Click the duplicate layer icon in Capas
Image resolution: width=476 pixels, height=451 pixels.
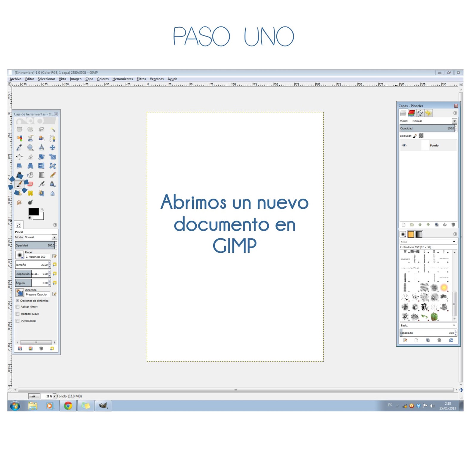click(436, 225)
